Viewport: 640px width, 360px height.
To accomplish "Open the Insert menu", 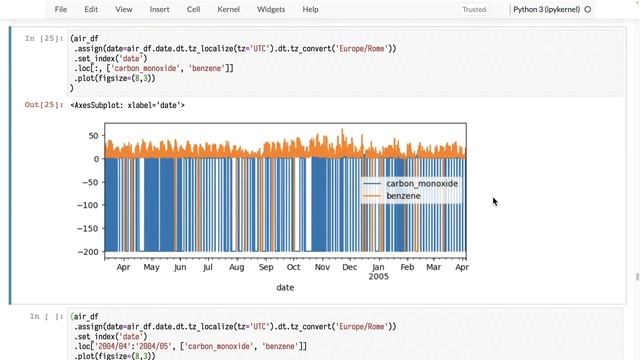I will click(x=159, y=9).
